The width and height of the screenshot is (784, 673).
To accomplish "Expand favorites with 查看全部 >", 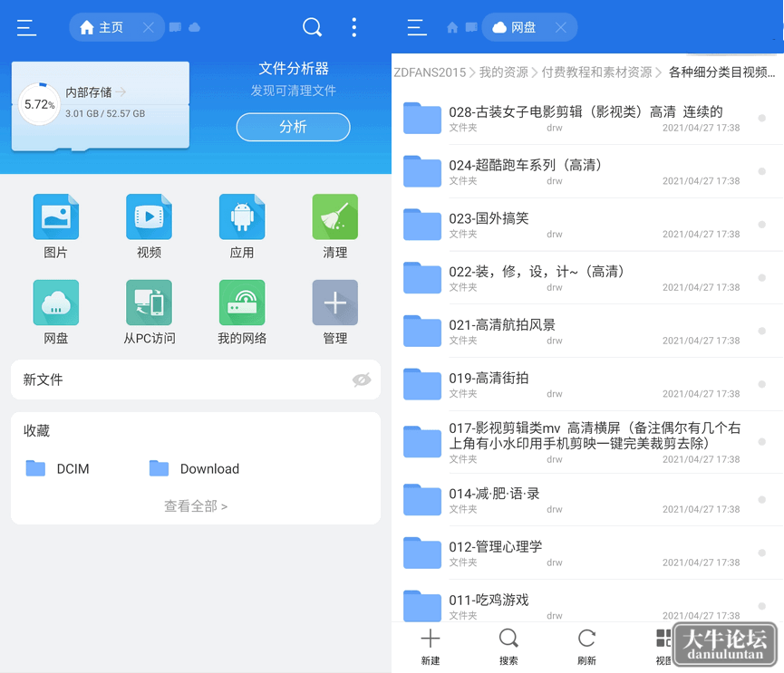I will click(x=196, y=506).
